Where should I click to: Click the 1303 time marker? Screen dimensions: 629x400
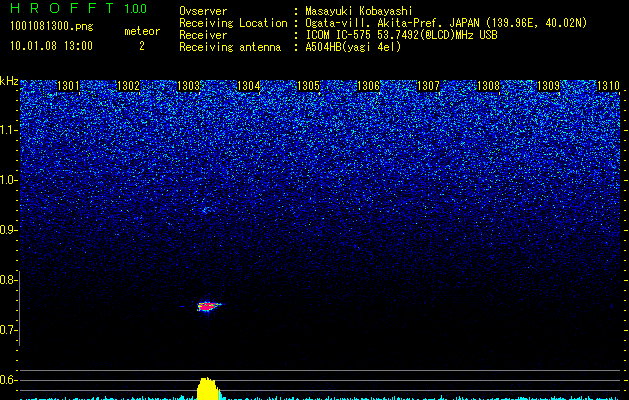click(189, 86)
